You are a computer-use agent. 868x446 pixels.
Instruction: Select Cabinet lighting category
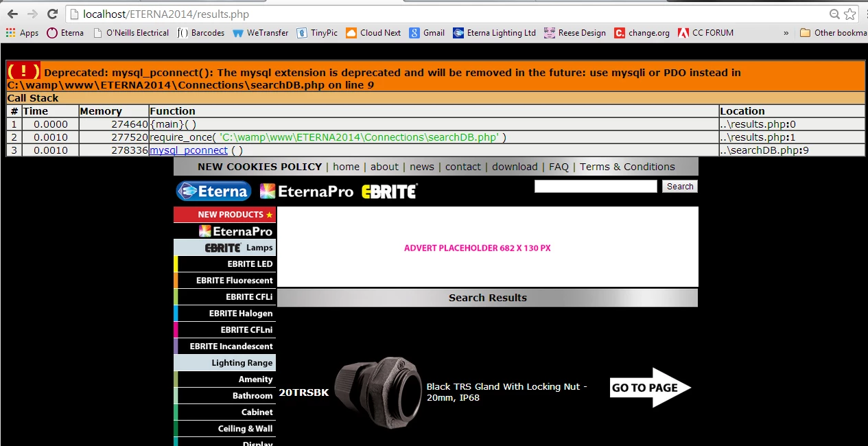coord(225,412)
